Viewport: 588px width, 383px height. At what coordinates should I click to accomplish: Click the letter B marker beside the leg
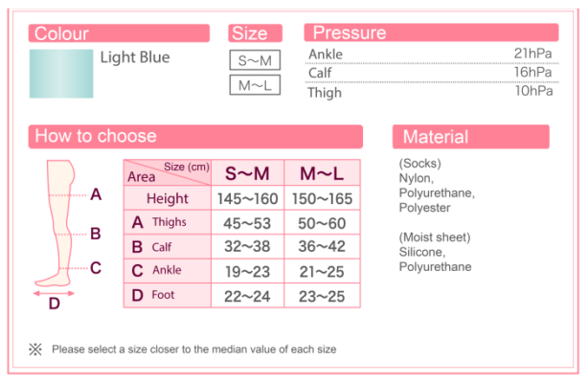pyautogui.click(x=96, y=233)
